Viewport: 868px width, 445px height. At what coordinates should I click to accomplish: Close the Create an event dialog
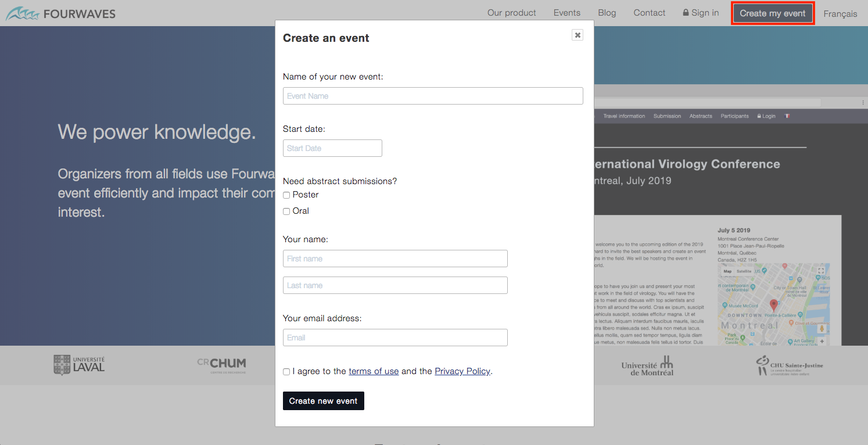[x=577, y=35]
